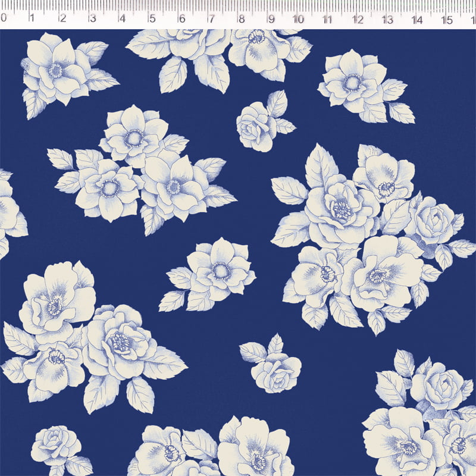Select the number 3 on the ruler
The height and width of the screenshot is (476, 476).
tap(93, 18)
